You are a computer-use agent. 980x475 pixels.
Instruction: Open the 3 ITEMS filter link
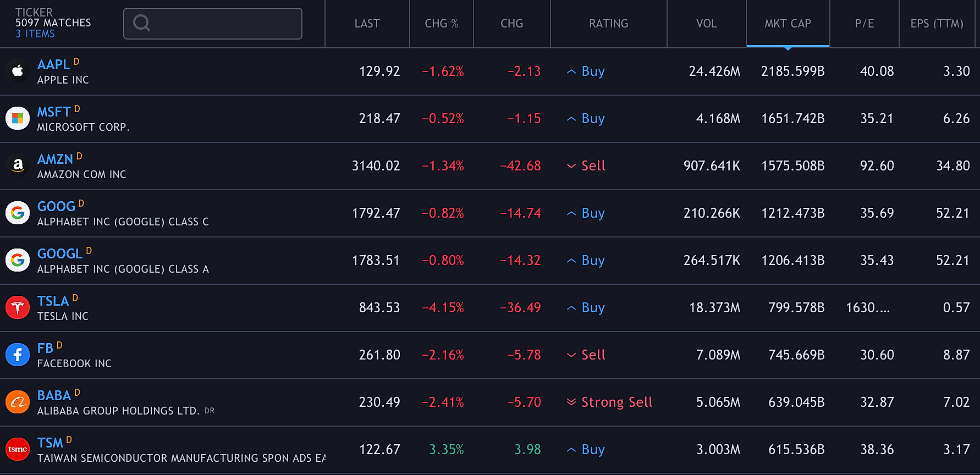coord(35,34)
